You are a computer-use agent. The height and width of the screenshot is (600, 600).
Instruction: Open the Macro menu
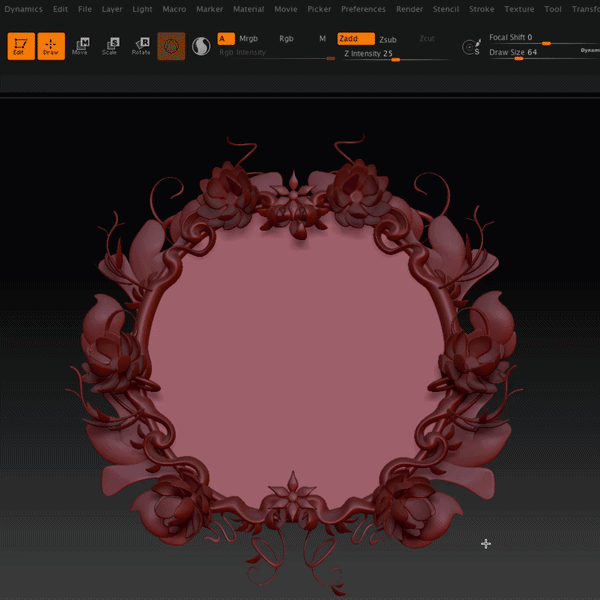click(x=174, y=9)
